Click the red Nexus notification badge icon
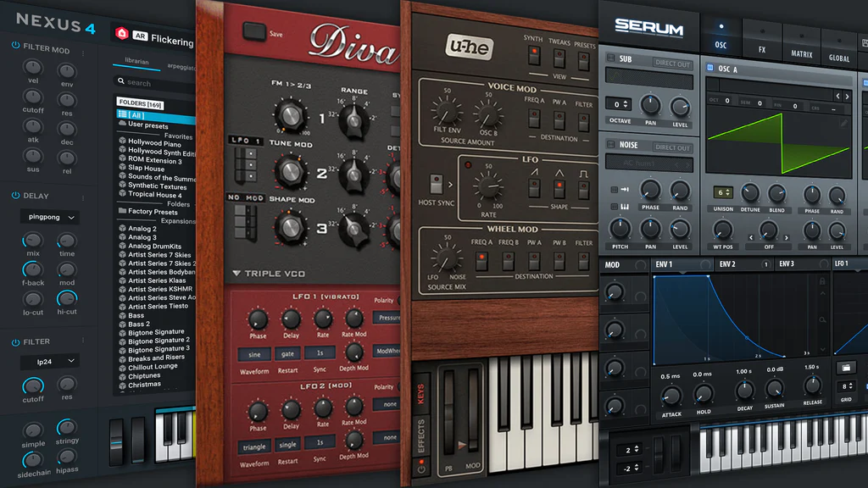868x488 pixels. pos(121,33)
